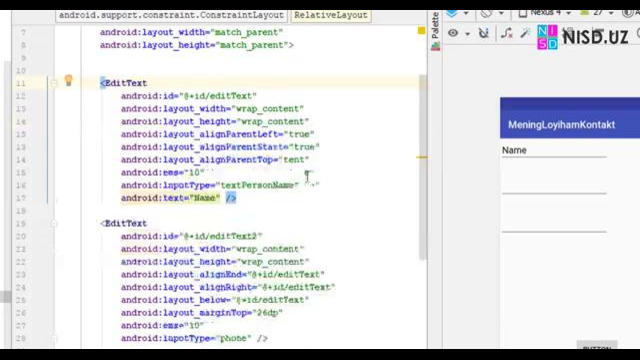The image size is (640, 360).
Task: Click the editor vertical scrollbar
Action: (423, 167)
